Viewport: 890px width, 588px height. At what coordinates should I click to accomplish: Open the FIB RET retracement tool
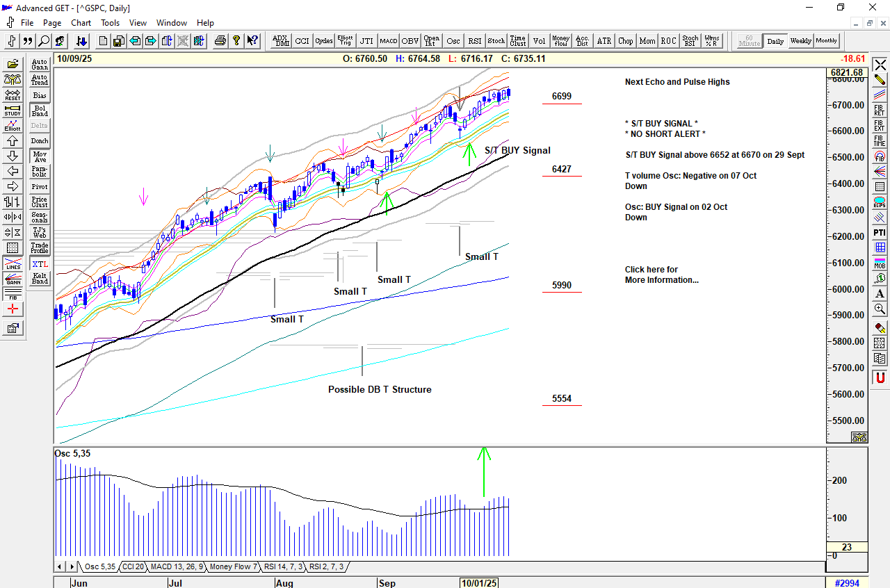pos(880,110)
